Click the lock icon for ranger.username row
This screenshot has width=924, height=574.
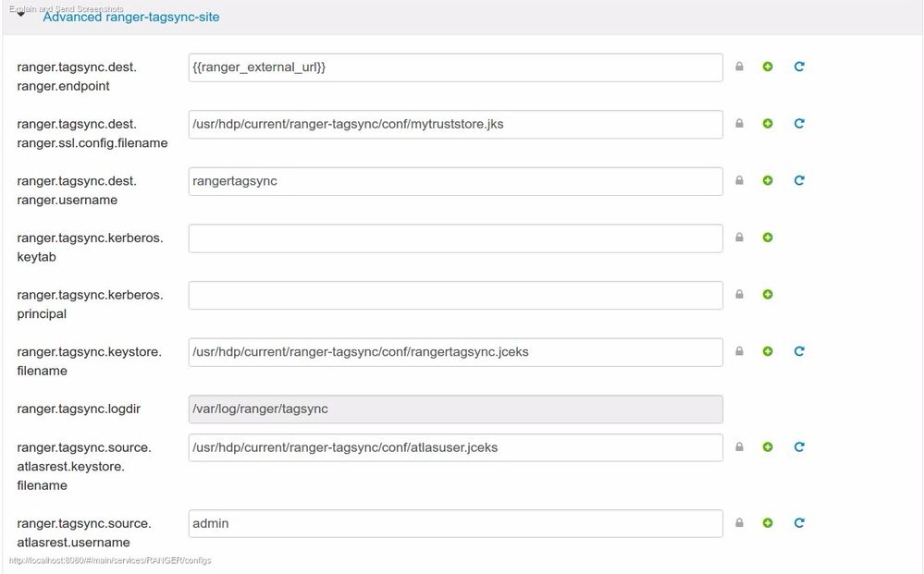click(x=739, y=181)
